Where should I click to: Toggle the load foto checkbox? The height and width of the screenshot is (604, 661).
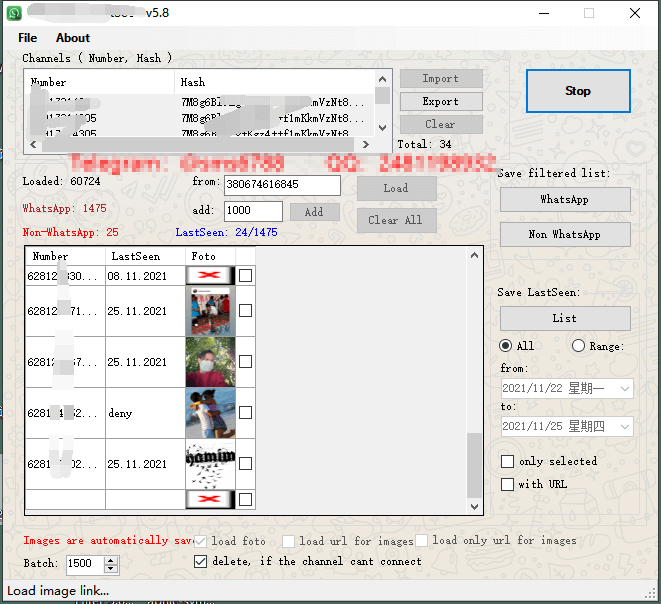[x=200, y=541]
